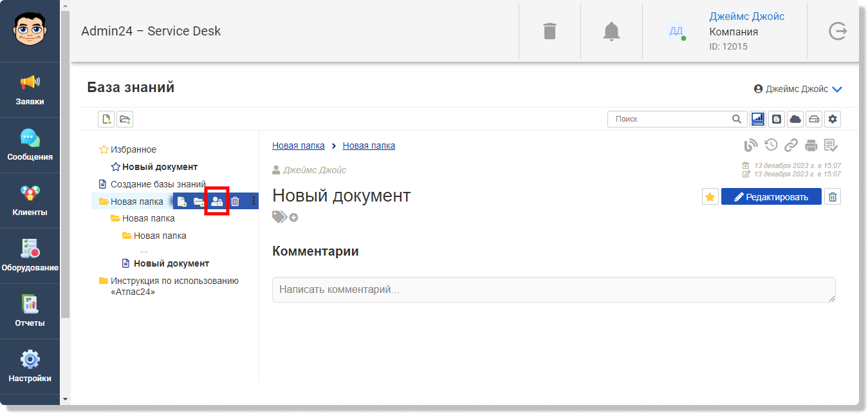Click the blue bar-chart monitor toolbar icon

758,119
